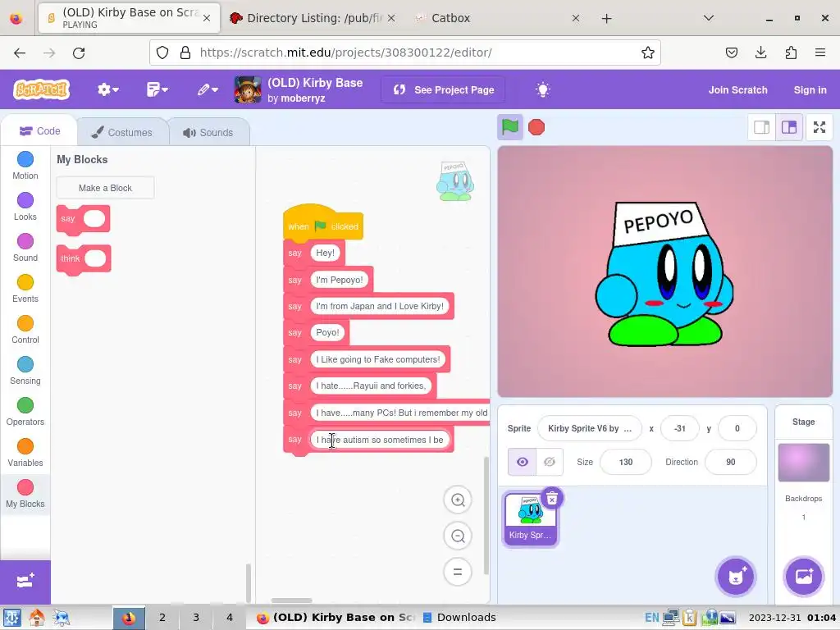Click Join Scratch link

point(737,90)
